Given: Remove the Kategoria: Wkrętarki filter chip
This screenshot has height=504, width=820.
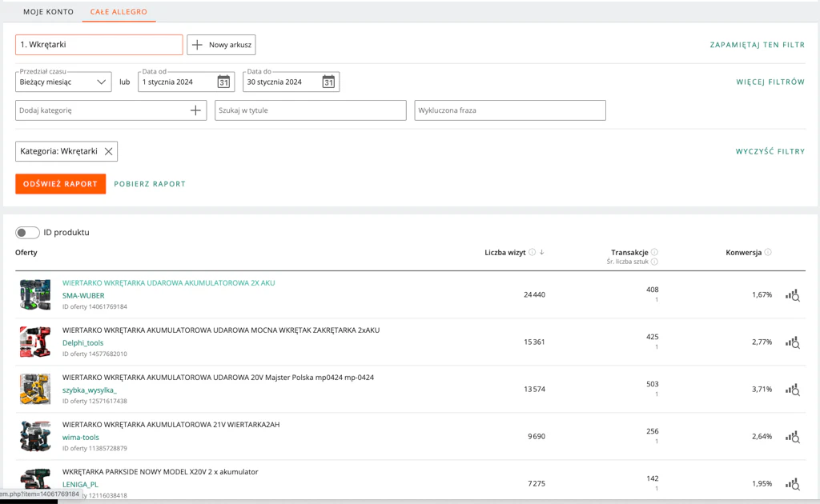Looking at the screenshot, I should pos(108,151).
